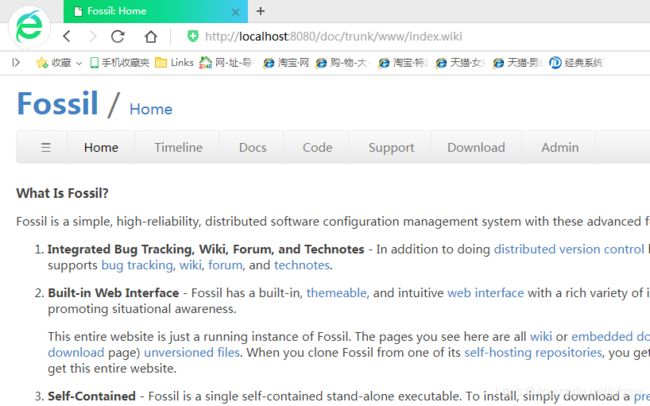The width and height of the screenshot is (650, 406).
Task: Open the hamburger menu in Fossil navbar
Action: tap(46, 147)
